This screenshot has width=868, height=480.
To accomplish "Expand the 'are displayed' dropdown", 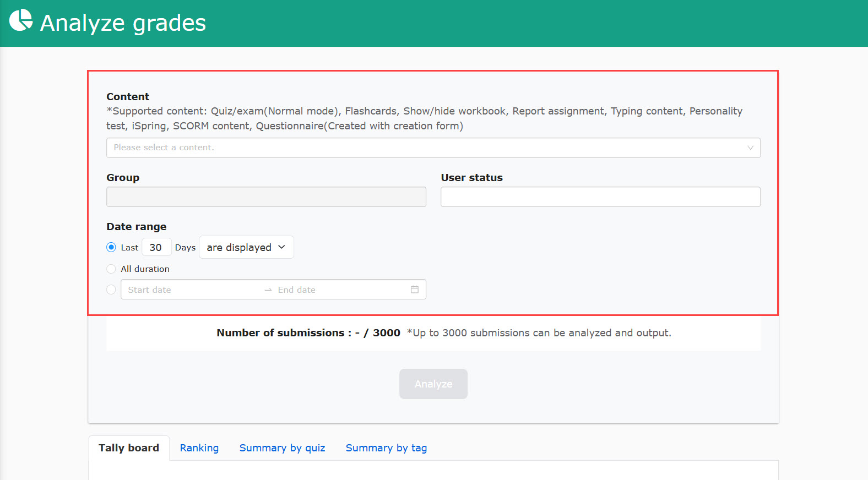I will point(246,247).
